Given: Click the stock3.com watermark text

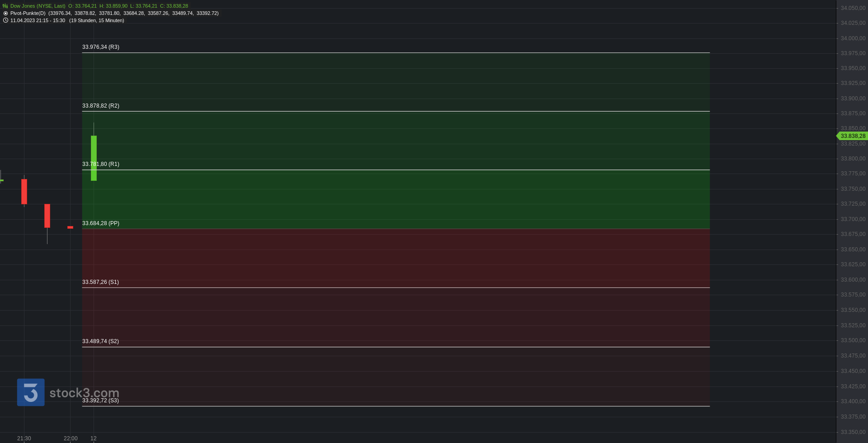Looking at the screenshot, I should [x=84, y=393].
